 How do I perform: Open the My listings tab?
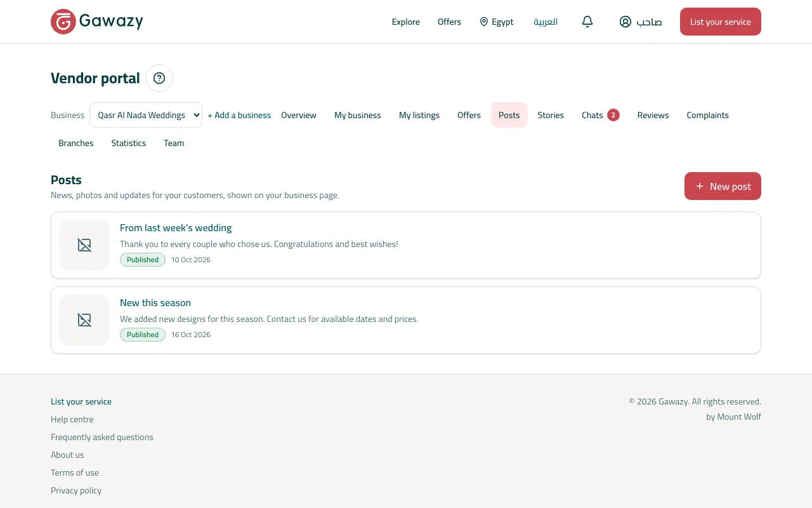click(x=419, y=115)
